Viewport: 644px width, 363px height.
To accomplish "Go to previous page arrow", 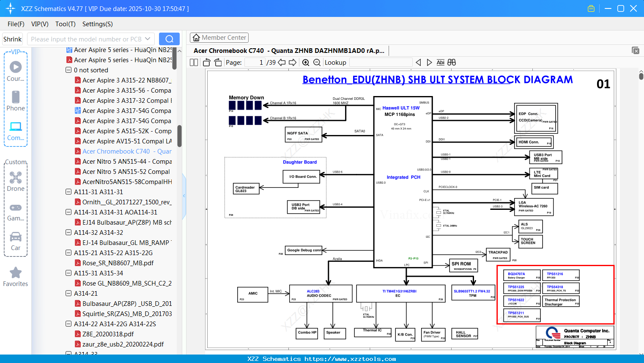I will 282,63.
